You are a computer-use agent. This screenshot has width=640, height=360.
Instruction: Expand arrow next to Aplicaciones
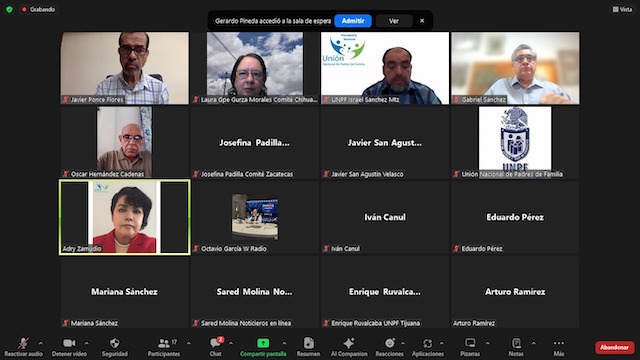click(x=441, y=343)
